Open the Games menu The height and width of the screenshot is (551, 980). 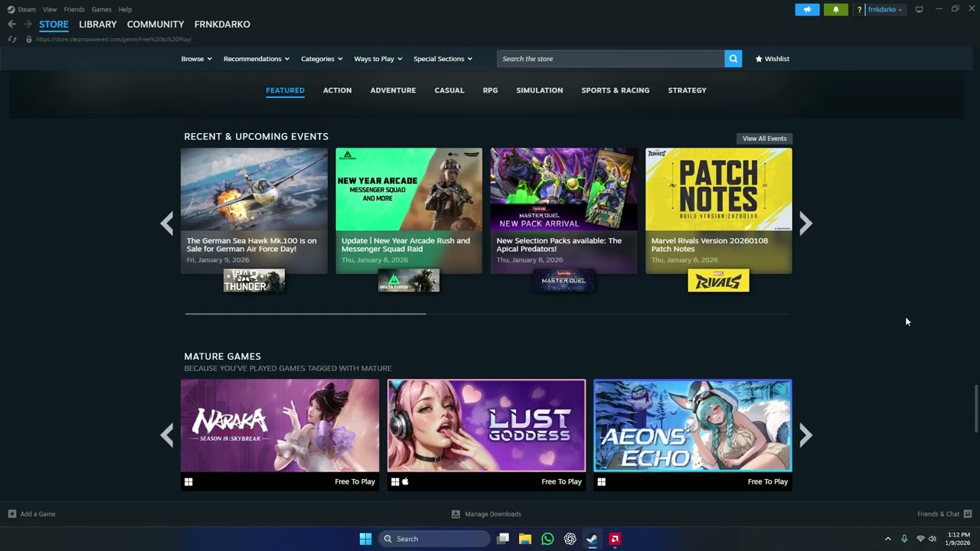101,10
